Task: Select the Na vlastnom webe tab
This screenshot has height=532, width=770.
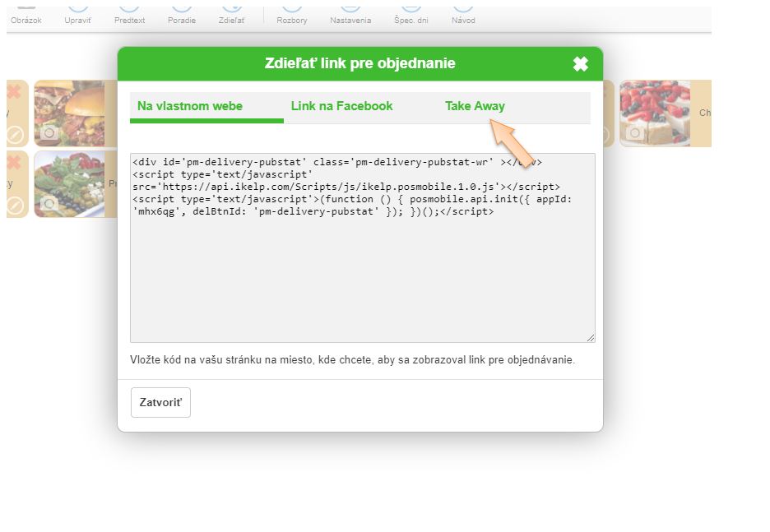Action: point(190,106)
